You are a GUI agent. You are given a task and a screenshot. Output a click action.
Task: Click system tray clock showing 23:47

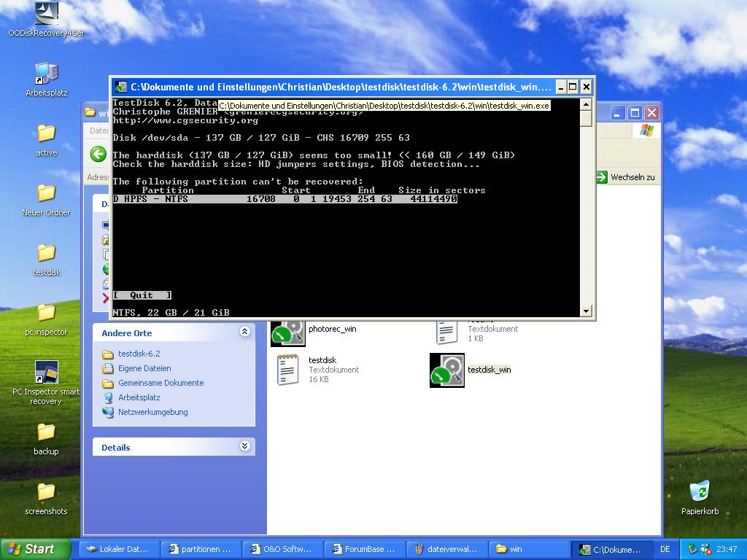(x=727, y=550)
